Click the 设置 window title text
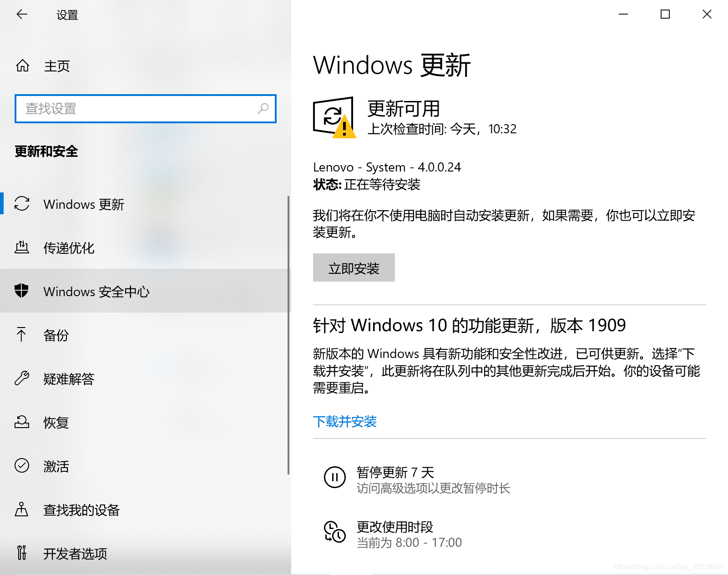 click(x=67, y=15)
